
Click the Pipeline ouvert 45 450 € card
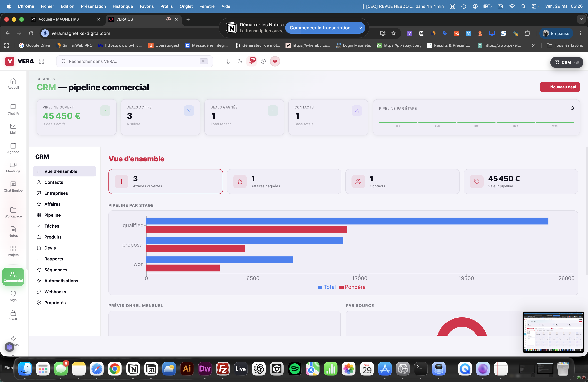click(x=77, y=117)
